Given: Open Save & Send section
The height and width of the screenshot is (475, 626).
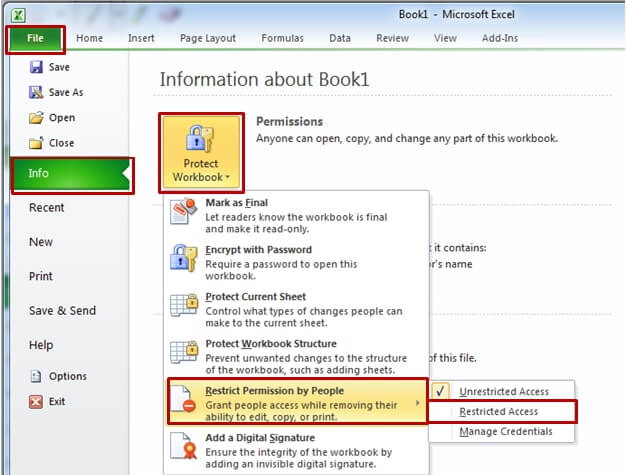Looking at the screenshot, I should [x=62, y=311].
